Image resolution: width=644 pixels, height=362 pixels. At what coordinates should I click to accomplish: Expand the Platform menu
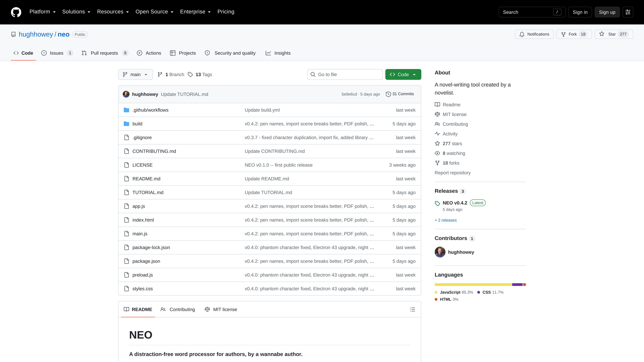pos(42,12)
